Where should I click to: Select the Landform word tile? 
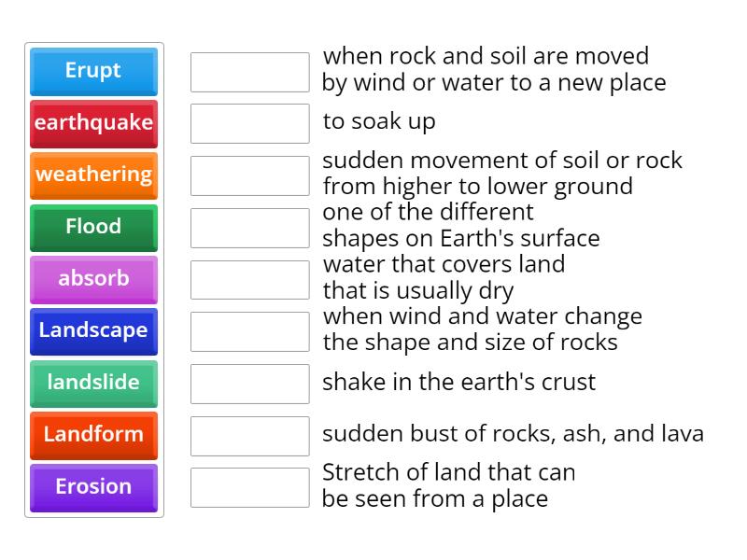coord(92,435)
